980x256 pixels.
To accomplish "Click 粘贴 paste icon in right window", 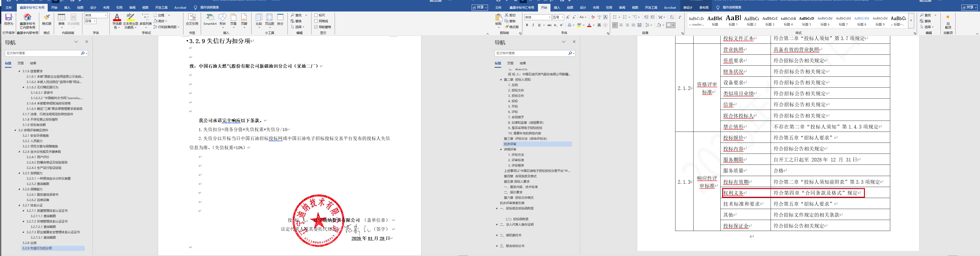I will click(499, 20).
